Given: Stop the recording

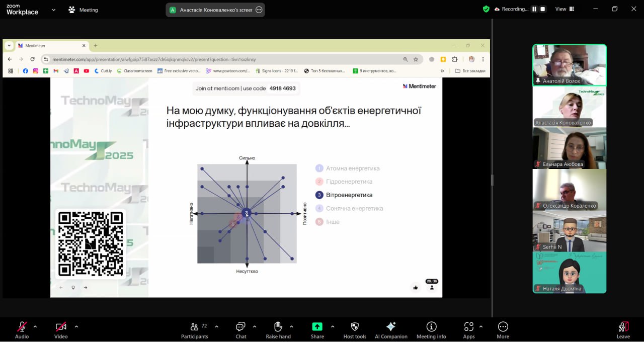Looking at the screenshot, I should coord(542,9).
